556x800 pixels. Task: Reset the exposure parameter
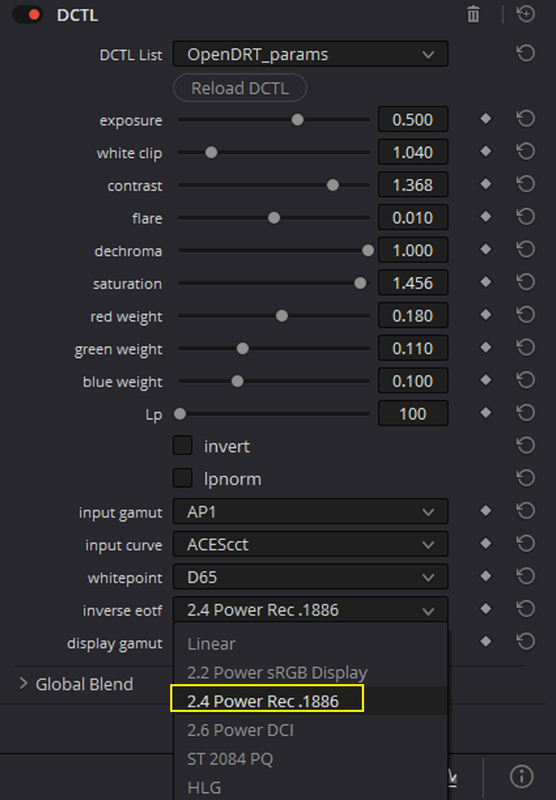point(525,119)
